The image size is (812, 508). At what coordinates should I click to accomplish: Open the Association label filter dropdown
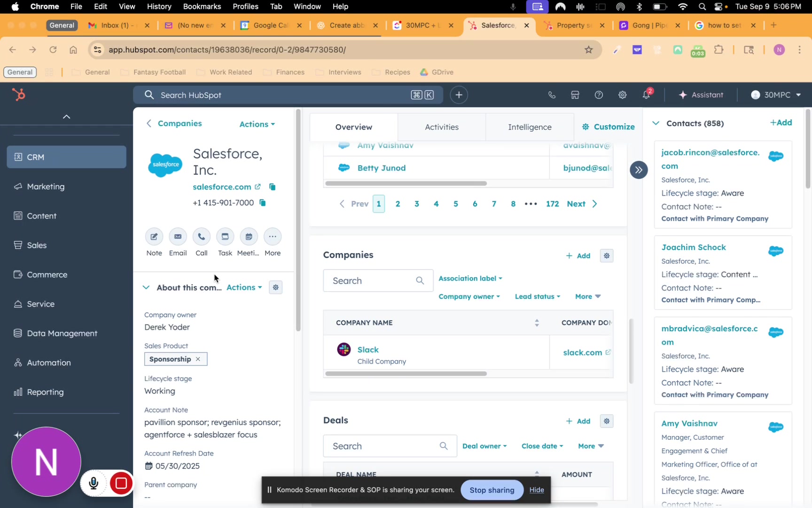coord(470,278)
